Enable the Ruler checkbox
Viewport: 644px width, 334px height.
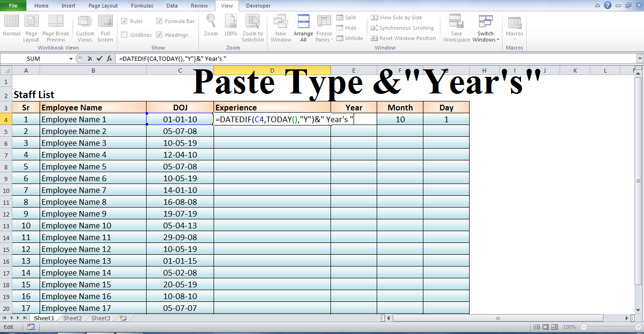pos(124,21)
